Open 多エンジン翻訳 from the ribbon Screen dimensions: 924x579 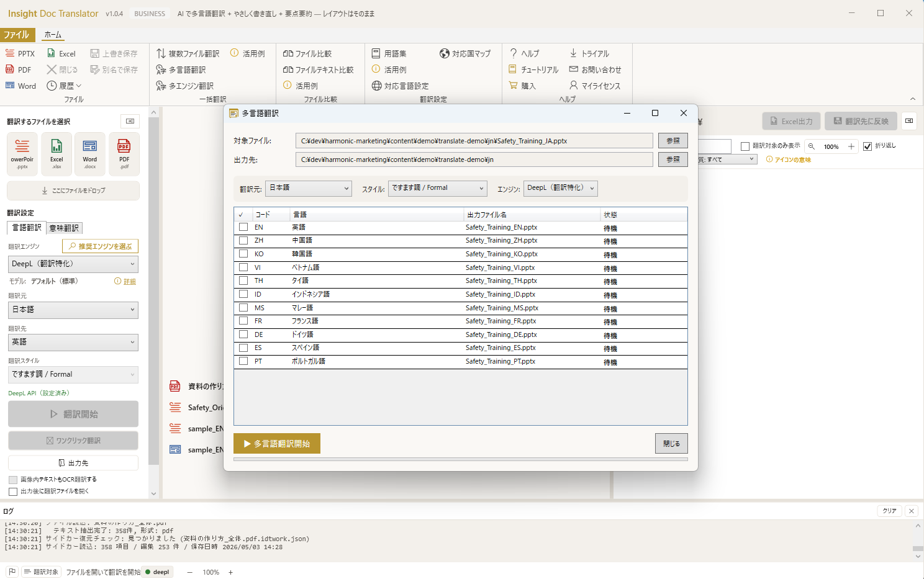coord(184,86)
